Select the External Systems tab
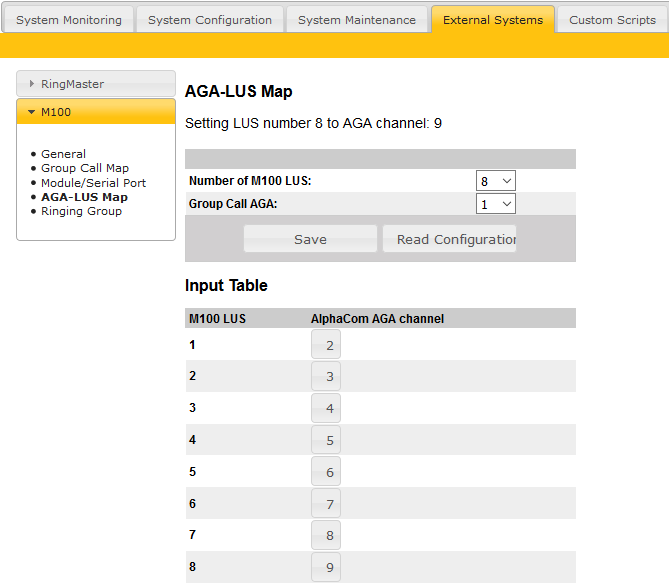This screenshot has height=587, width=669. click(x=493, y=20)
